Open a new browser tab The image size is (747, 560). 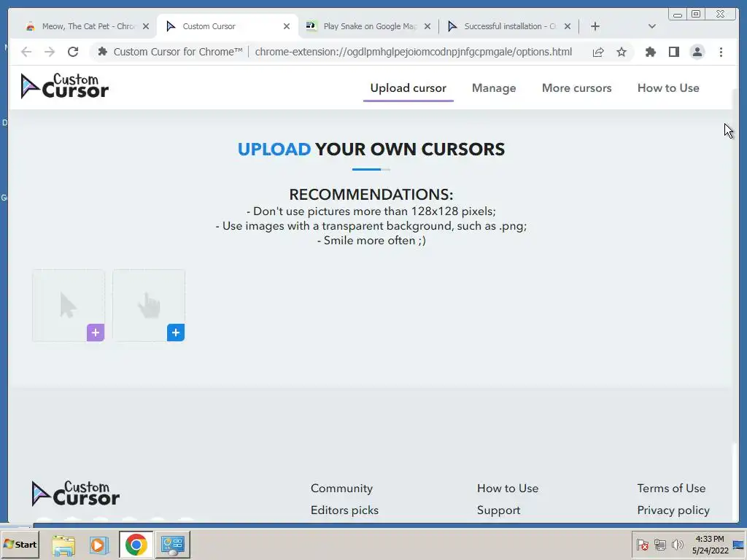click(x=595, y=26)
